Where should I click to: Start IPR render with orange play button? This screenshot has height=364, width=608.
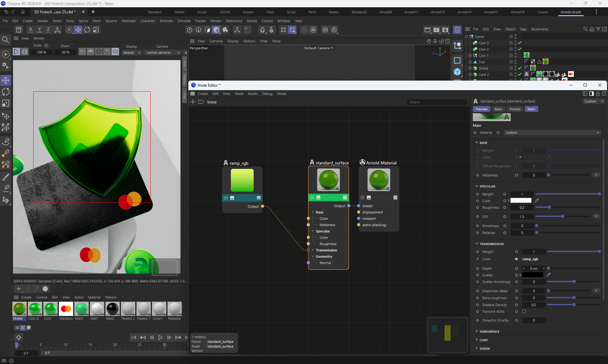[x=16, y=52]
